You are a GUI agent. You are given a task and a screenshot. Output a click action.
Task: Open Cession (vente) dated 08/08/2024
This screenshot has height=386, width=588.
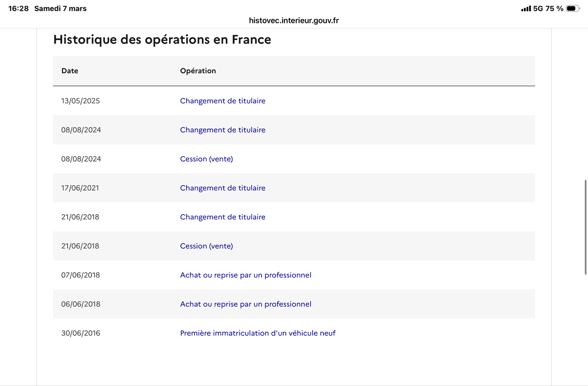pos(206,159)
